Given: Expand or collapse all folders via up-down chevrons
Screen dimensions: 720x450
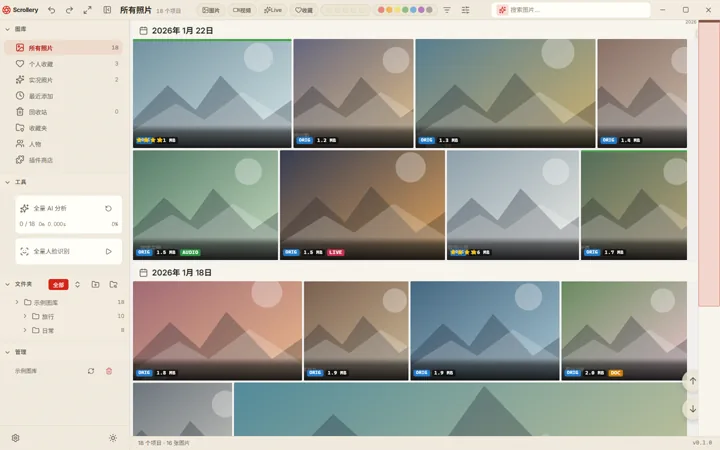Looking at the screenshot, I should pyautogui.click(x=77, y=285).
